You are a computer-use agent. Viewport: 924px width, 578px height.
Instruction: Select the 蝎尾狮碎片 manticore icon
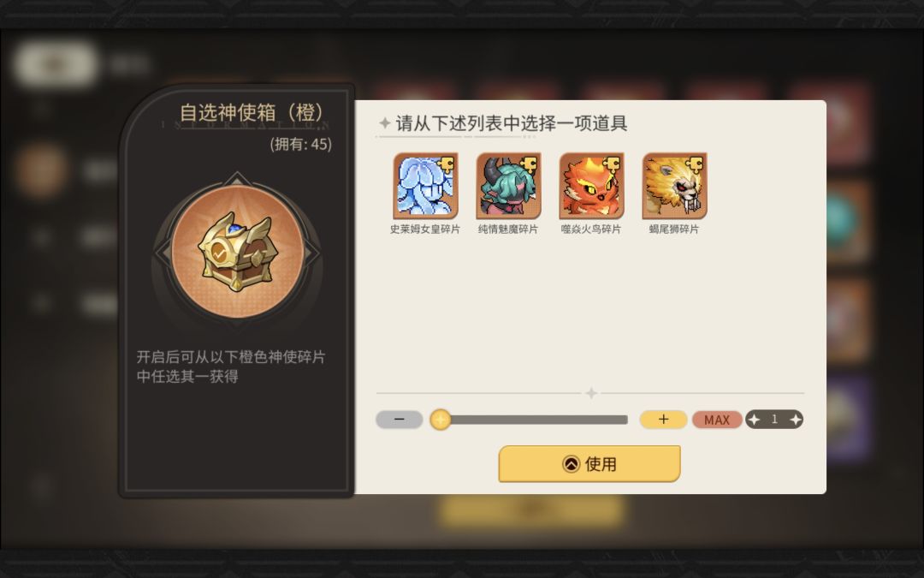(x=675, y=186)
